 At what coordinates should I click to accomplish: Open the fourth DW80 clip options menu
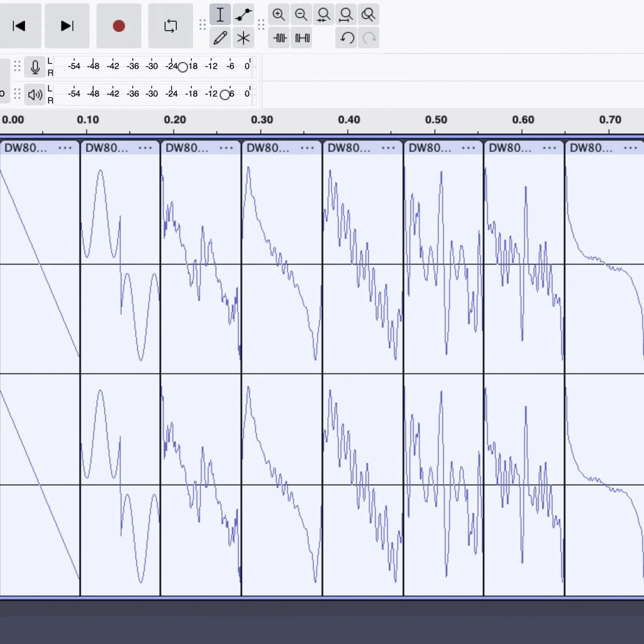[x=308, y=147]
